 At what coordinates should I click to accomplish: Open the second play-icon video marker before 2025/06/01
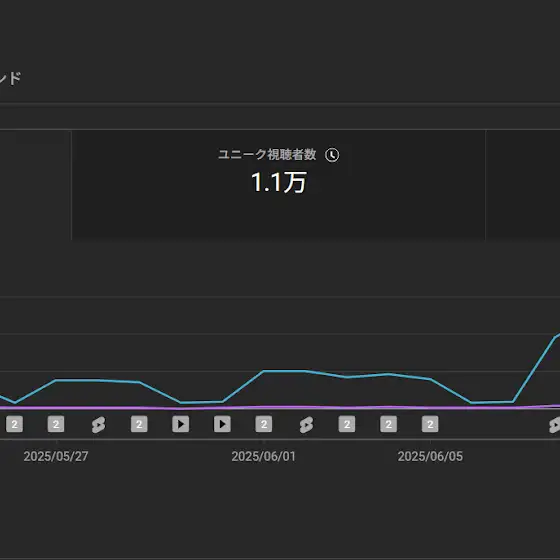222,424
